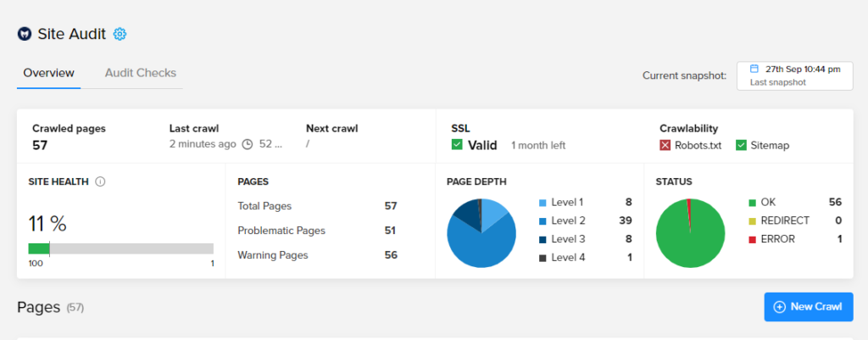
Task: Click the Site Health progress bar
Action: click(x=120, y=248)
